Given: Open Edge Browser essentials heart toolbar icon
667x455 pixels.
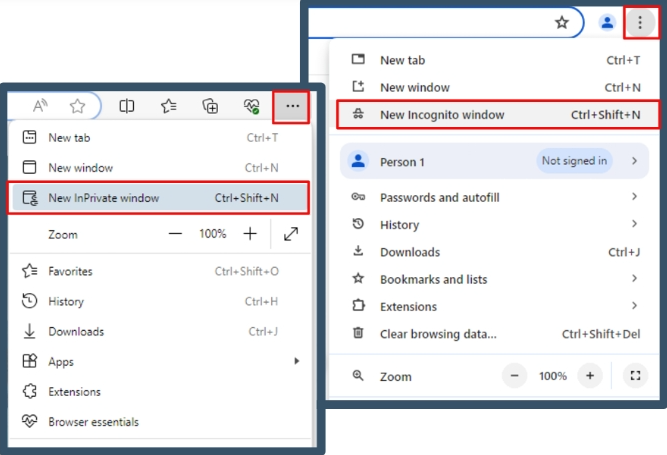Looking at the screenshot, I should pos(251,106).
